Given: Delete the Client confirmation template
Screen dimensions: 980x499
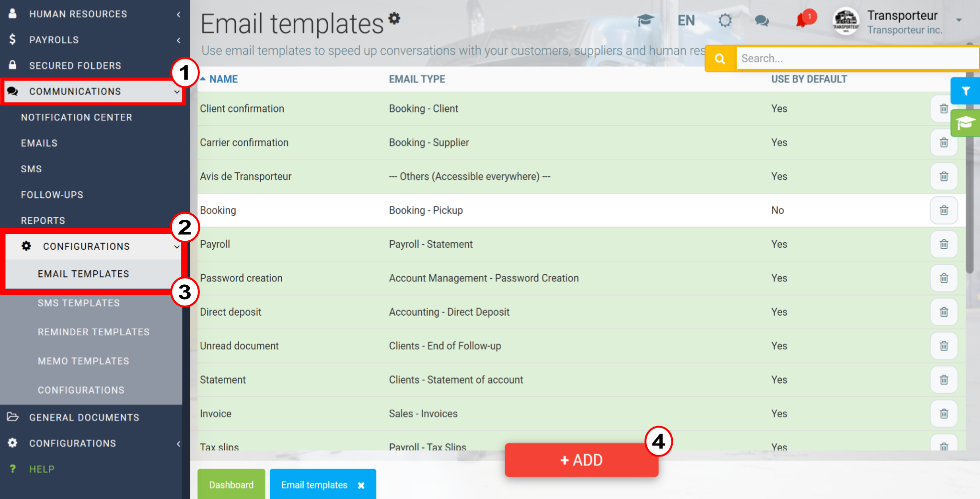Looking at the screenshot, I should [944, 108].
